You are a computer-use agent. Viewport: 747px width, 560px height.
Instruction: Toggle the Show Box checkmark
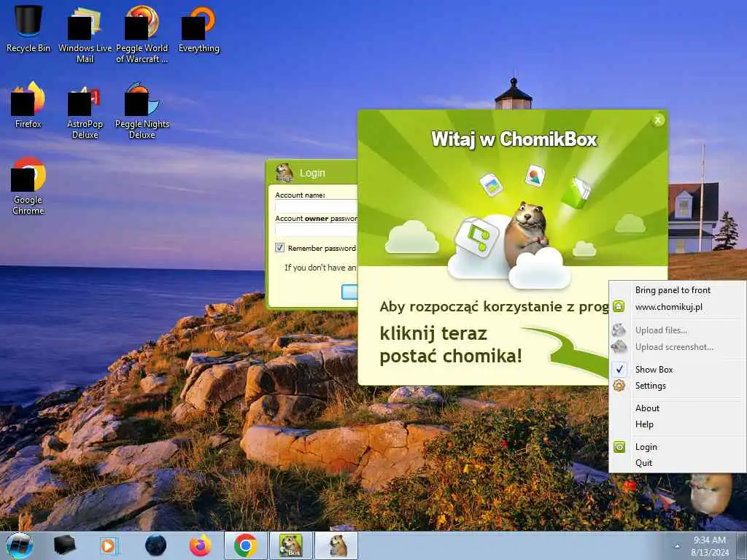619,369
